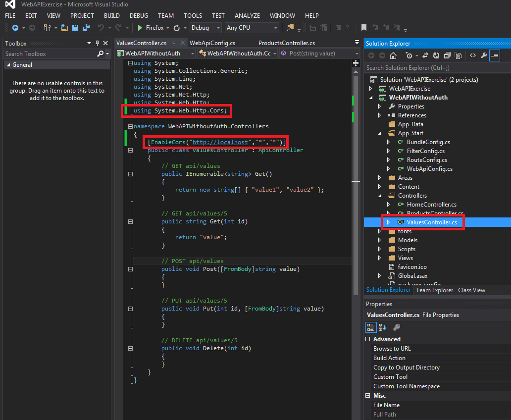
Task: Select WebApiConfig.cs in Solution Explorer
Action: click(x=429, y=169)
